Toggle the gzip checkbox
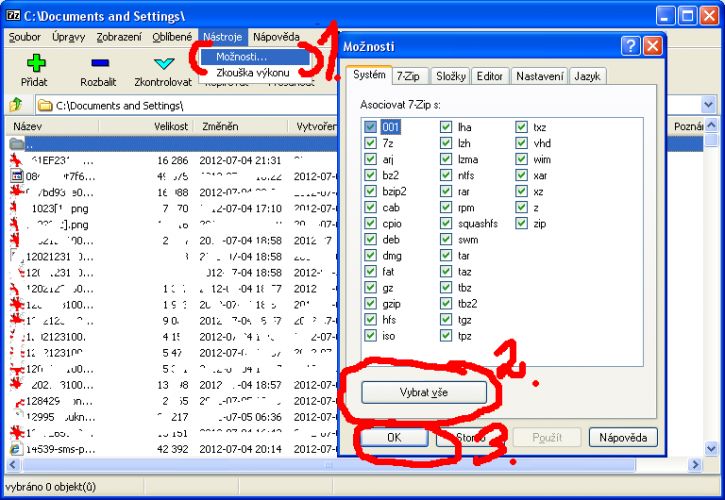Screen dimensions: 725x500 click(x=370, y=303)
